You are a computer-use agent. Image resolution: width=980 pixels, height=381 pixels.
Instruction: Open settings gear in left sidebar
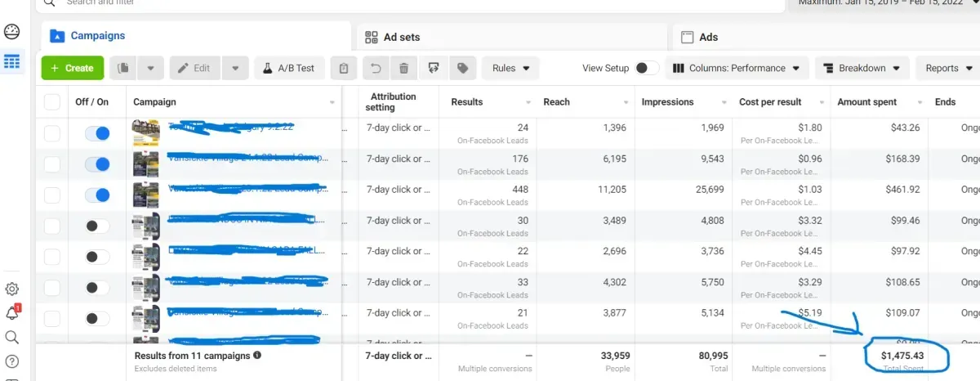point(12,289)
